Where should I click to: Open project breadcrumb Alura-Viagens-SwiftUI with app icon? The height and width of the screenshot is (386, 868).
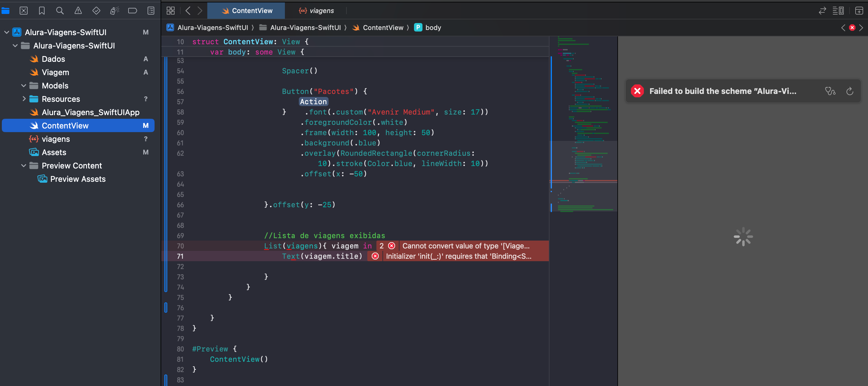(x=208, y=28)
